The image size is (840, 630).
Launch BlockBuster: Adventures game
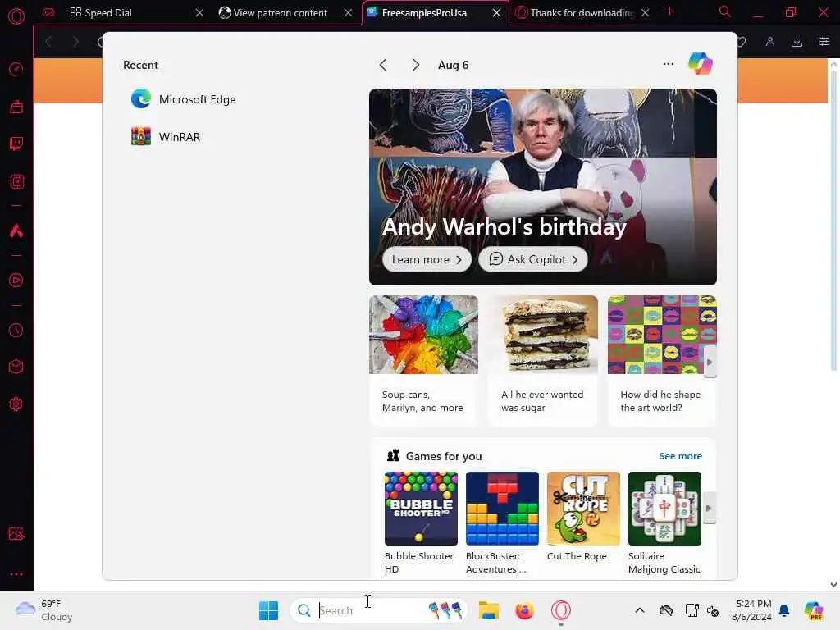click(x=502, y=523)
